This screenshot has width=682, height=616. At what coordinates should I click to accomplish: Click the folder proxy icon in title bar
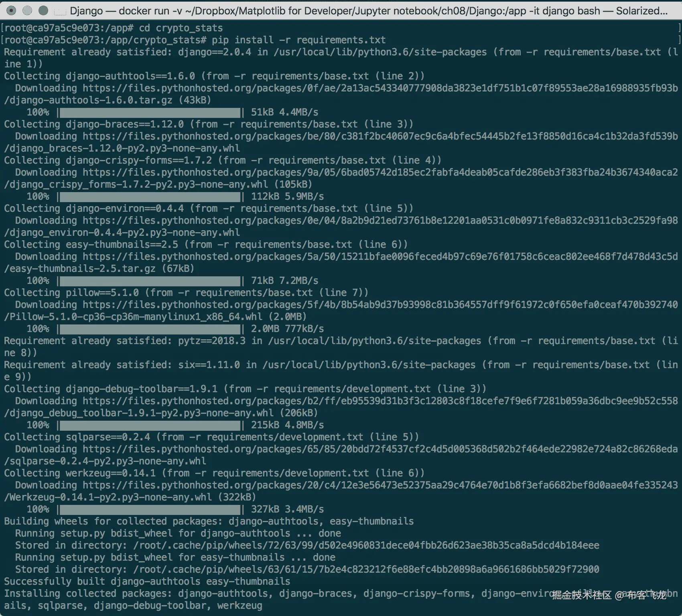pyautogui.click(x=60, y=12)
